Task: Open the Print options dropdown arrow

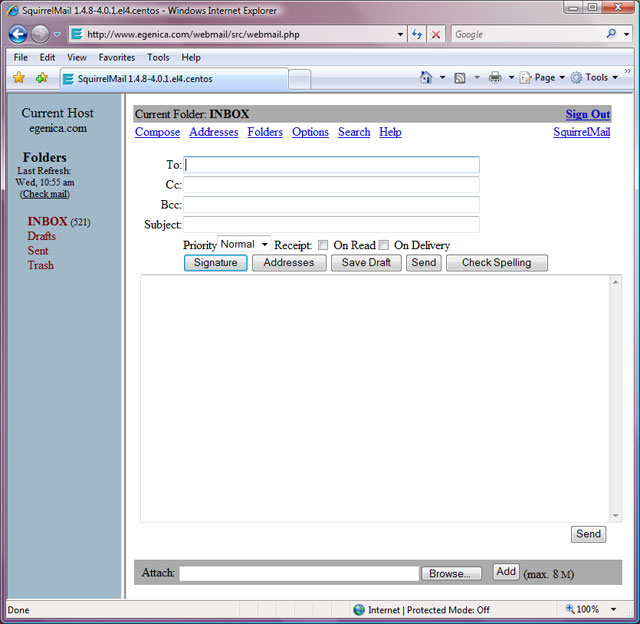Action: click(x=511, y=77)
